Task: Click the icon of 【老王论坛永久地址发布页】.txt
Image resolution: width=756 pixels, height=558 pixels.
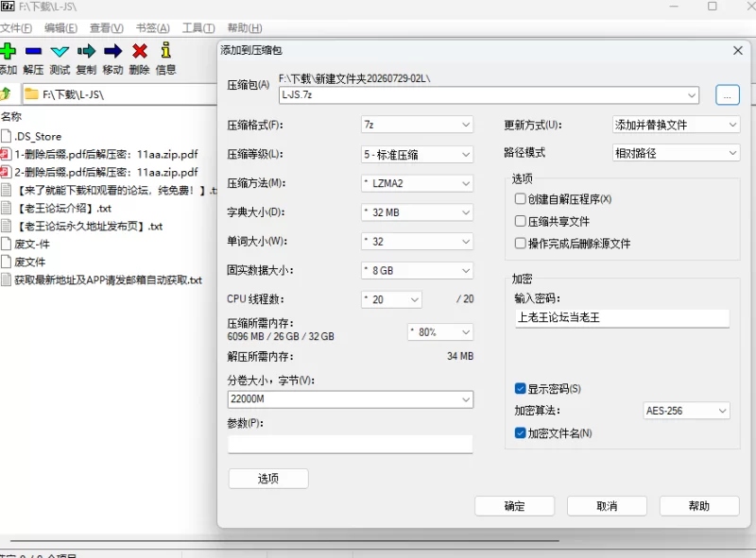Action: (x=6, y=226)
